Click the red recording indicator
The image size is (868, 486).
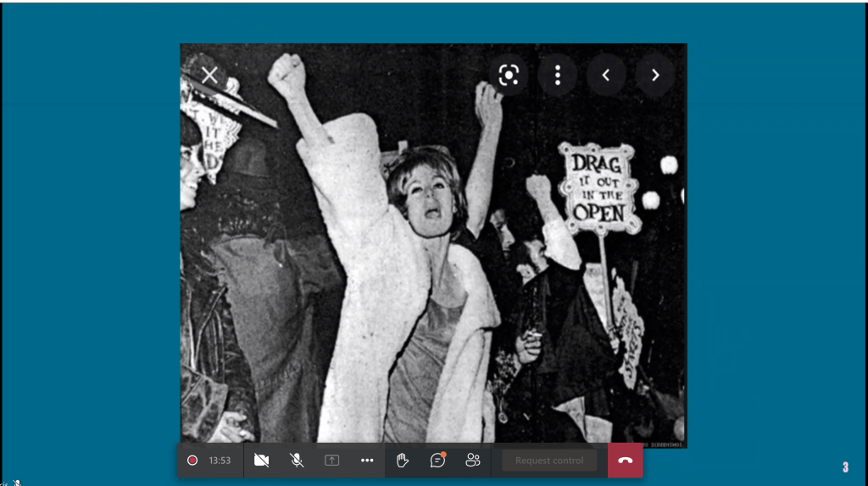[192, 461]
